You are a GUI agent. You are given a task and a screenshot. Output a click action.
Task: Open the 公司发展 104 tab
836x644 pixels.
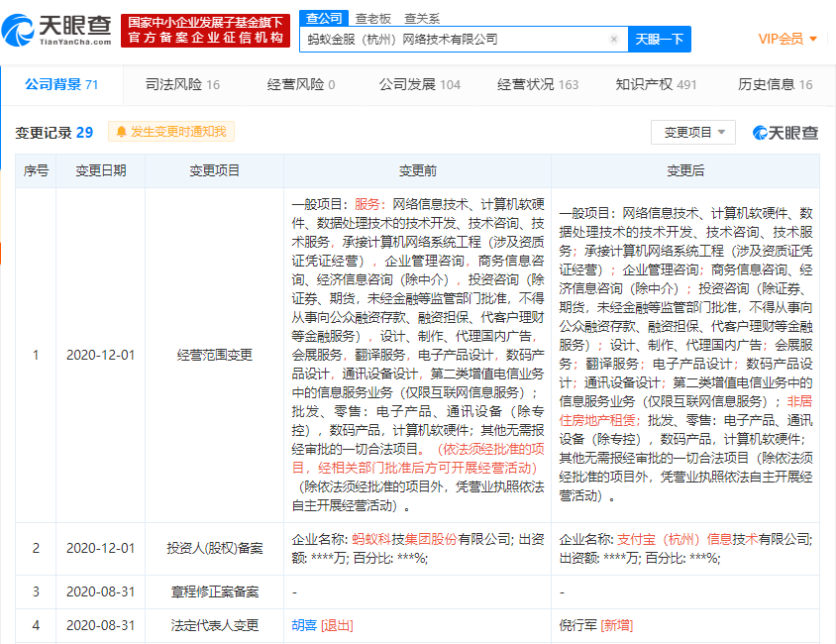coord(420,84)
